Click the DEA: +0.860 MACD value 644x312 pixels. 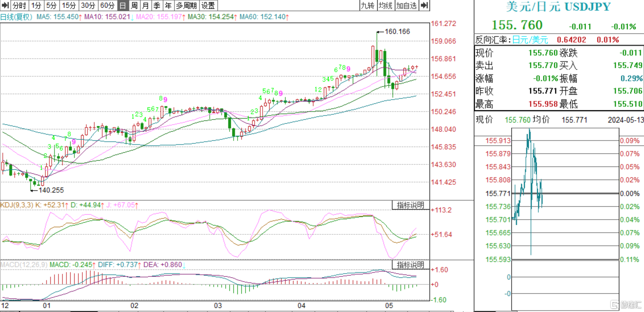(x=165, y=265)
